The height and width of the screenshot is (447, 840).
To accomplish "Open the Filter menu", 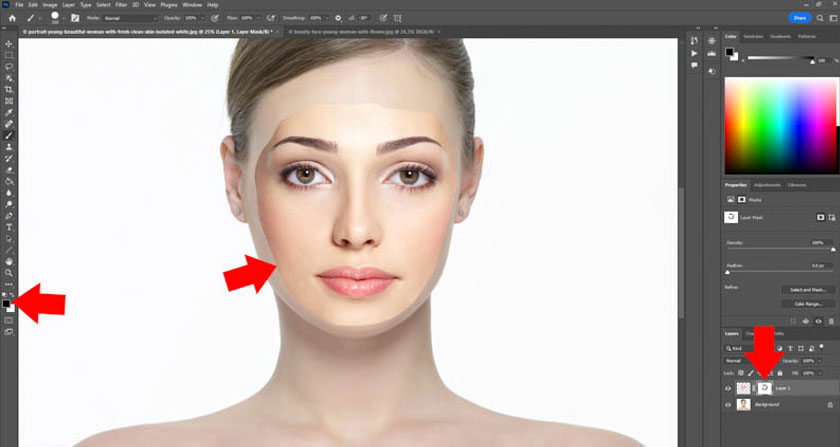I will click(121, 5).
